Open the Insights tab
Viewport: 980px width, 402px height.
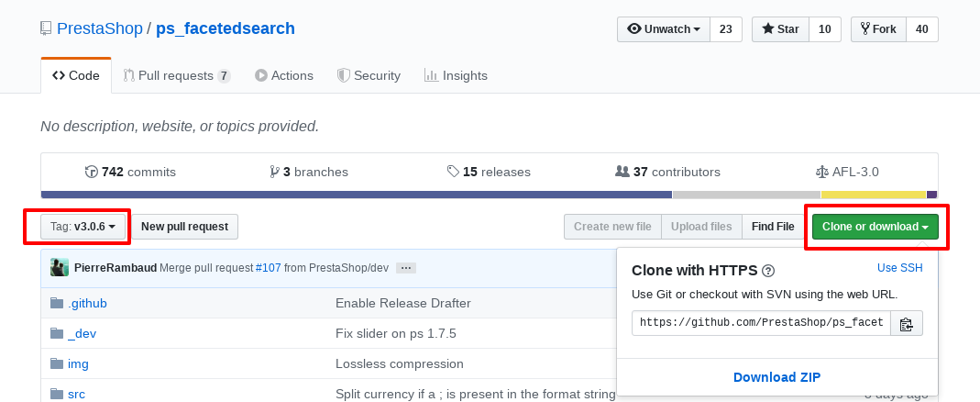(456, 76)
